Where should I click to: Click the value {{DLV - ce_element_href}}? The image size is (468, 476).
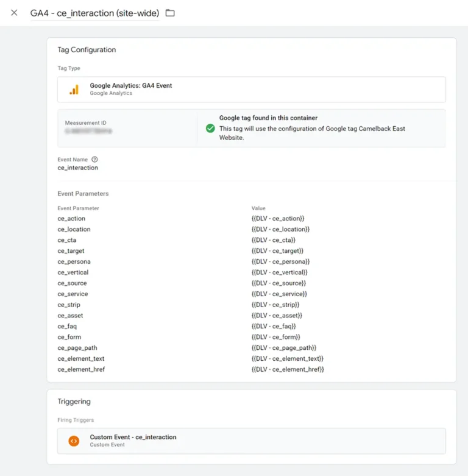[288, 369]
